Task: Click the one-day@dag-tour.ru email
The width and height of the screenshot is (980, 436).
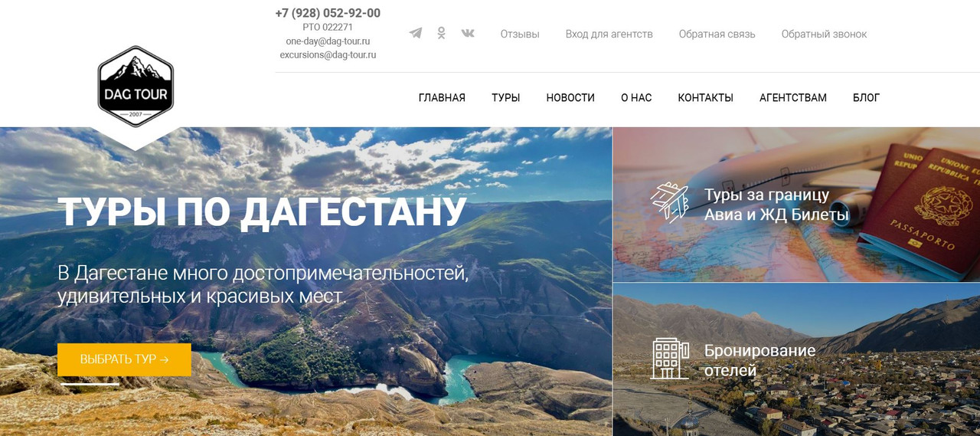Action: (x=328, y=41)
